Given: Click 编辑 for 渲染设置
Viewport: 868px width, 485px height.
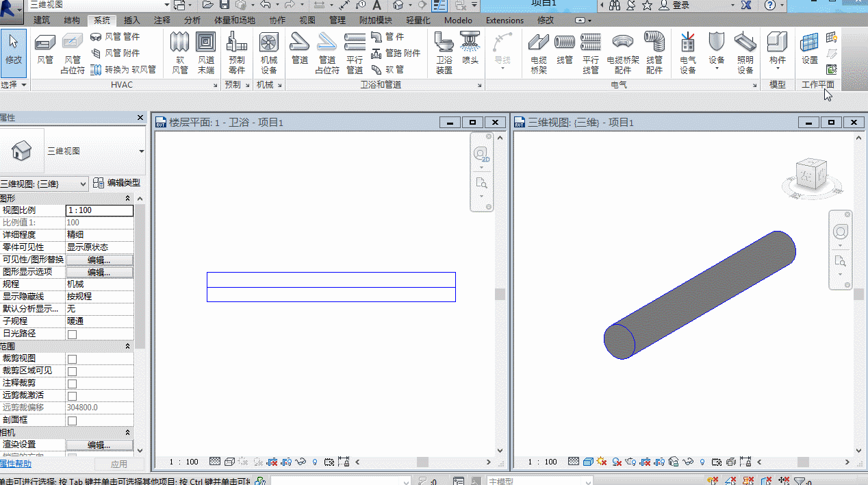Looking at the screenshot, I should [99, 445].
